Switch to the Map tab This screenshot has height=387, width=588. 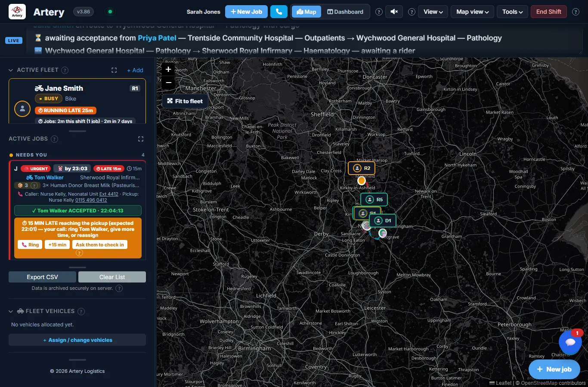(306, 12)
